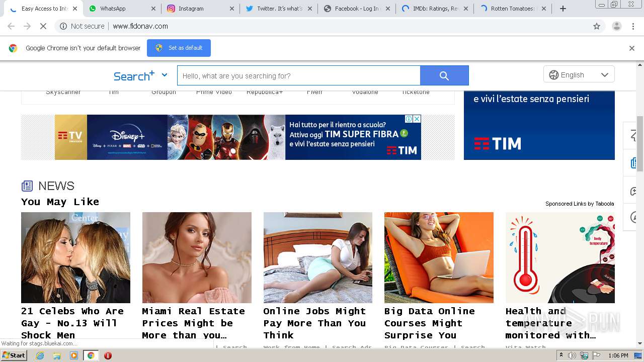Click the Search+ logo
The width and height of the screenshot is (644, 362).
coord(134,76)
